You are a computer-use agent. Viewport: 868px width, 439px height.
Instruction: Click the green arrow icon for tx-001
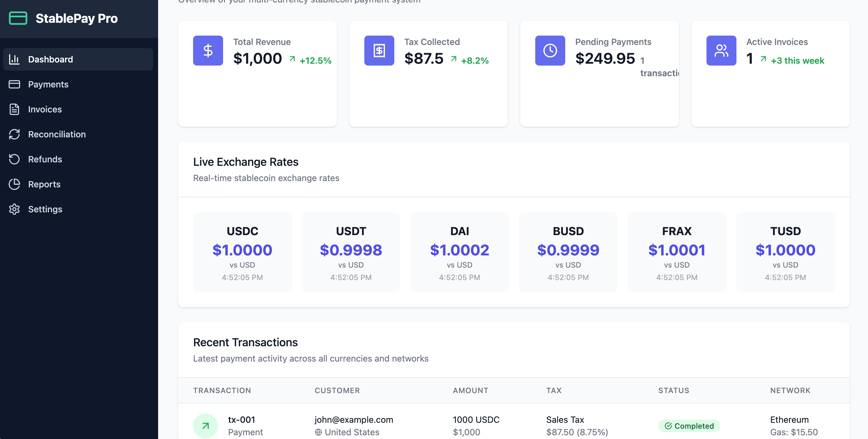(205, 426)
